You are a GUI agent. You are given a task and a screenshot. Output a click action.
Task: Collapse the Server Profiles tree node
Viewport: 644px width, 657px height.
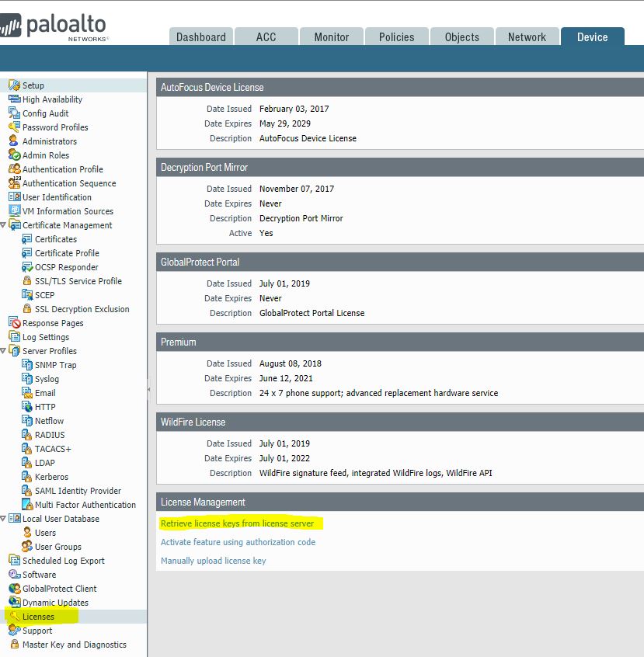pyautogui.click(x=3, y=351)
